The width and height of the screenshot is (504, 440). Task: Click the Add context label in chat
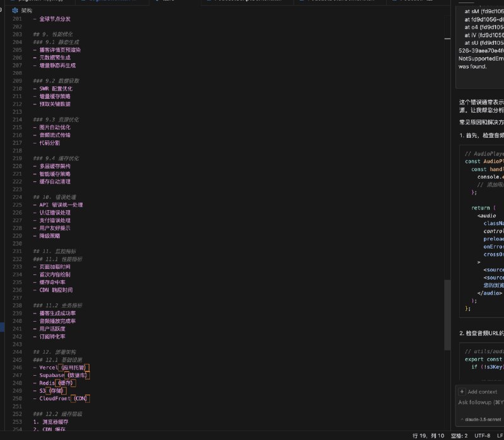[482, 392]
